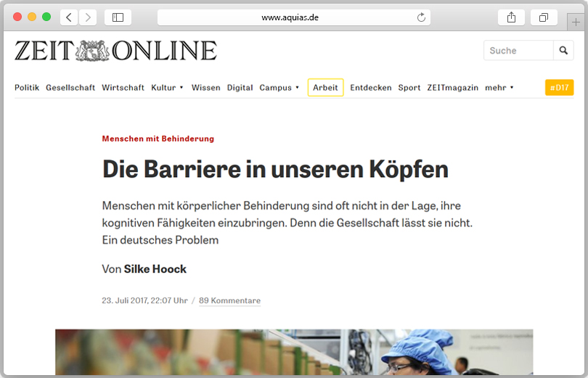Click into the Suche search field
The width and height of the screenshot is (588, 378).
pyautogui.click(x=518, y=50)
